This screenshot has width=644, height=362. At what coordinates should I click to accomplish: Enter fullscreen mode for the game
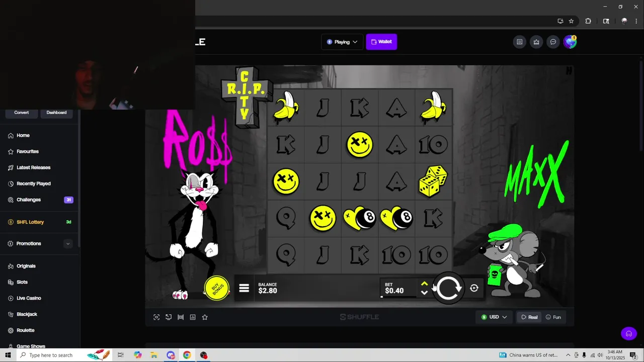[x=156, y=317]
